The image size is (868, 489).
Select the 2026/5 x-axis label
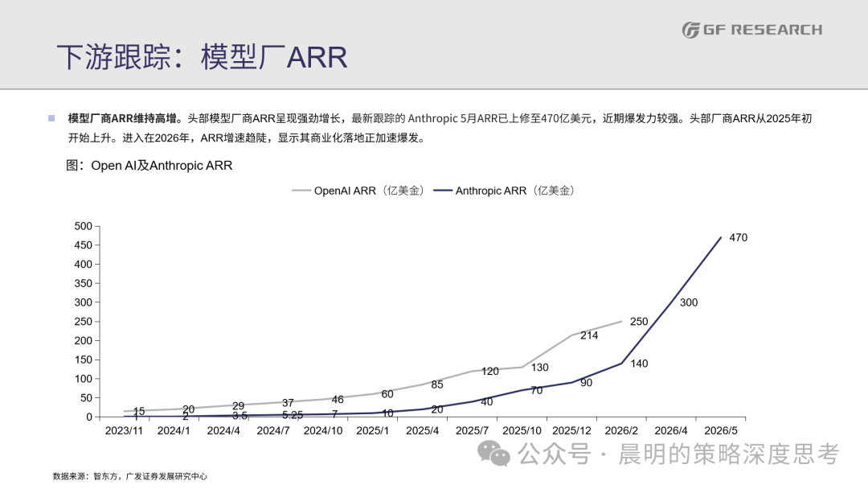pos(721,430)
